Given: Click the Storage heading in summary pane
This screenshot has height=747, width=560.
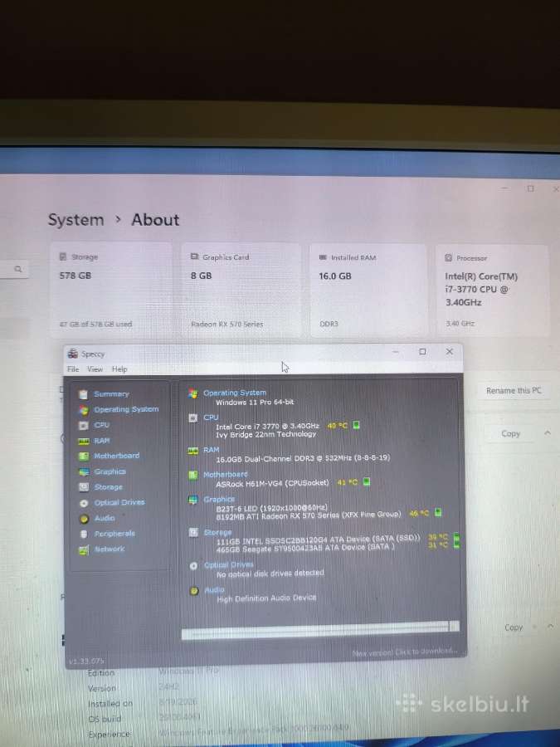Looking at the screenshot, I should pos(217,532).
